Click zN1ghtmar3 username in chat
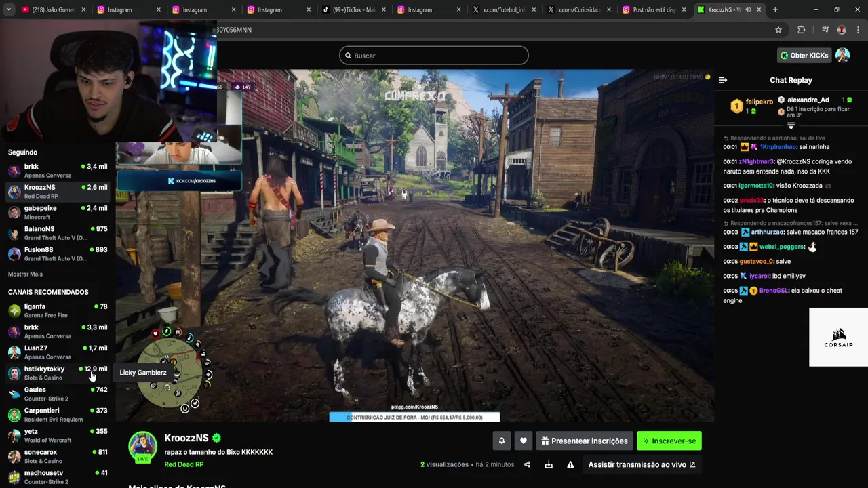 [x=756, y=162]
